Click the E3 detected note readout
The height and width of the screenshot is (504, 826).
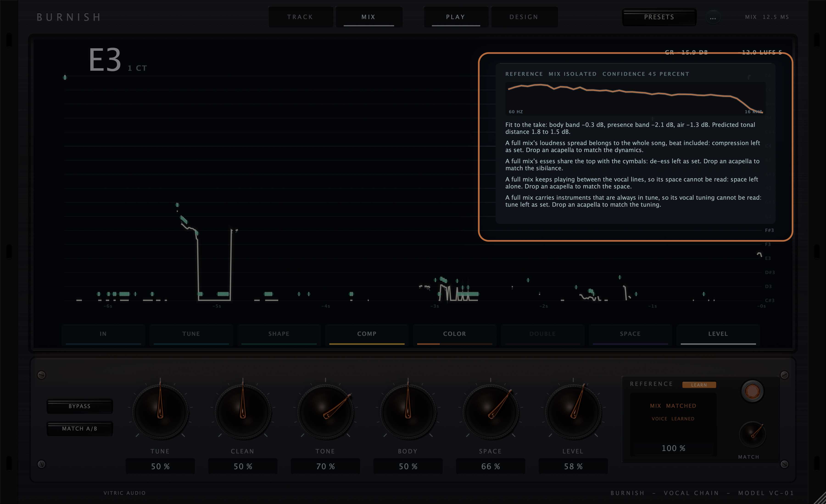point(105,60)
